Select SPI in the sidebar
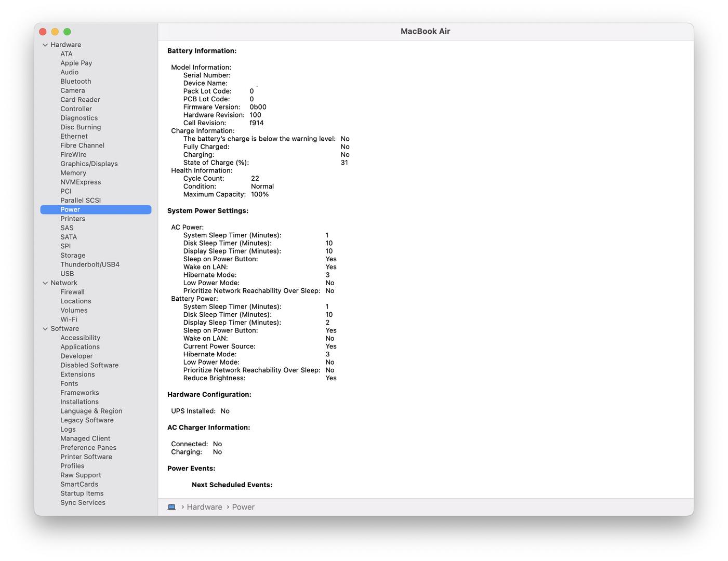This screenshot has height=561, width=728. (x=65, y=246)
